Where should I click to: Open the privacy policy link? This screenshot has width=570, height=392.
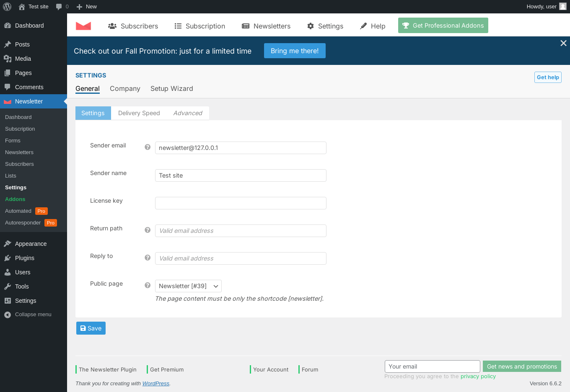point(478,376)
